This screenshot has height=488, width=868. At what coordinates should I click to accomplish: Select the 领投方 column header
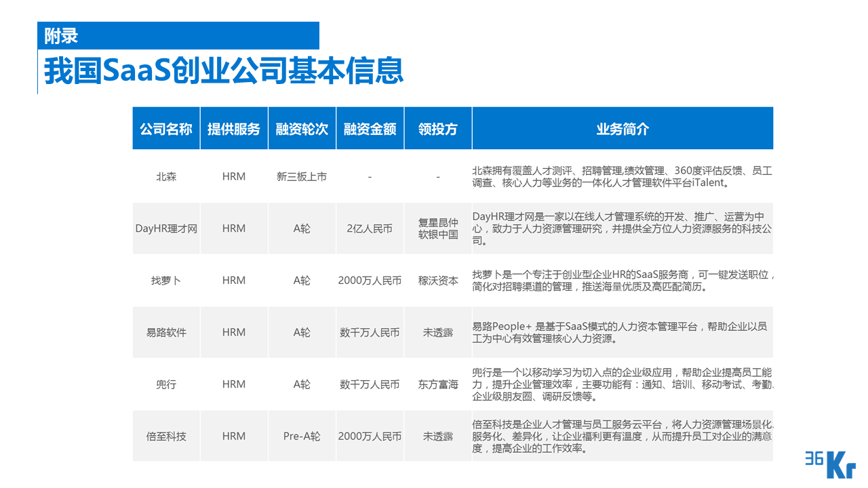(x=437, y=128)
